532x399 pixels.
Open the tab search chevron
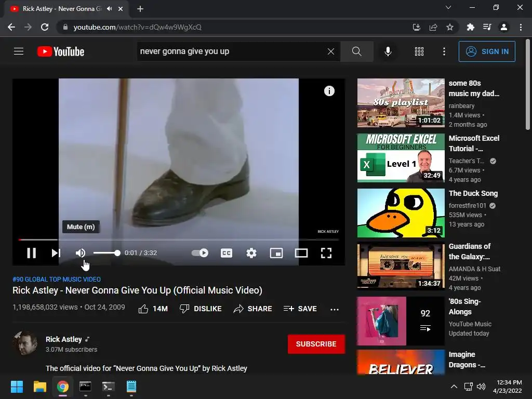[x=448, y=7]
